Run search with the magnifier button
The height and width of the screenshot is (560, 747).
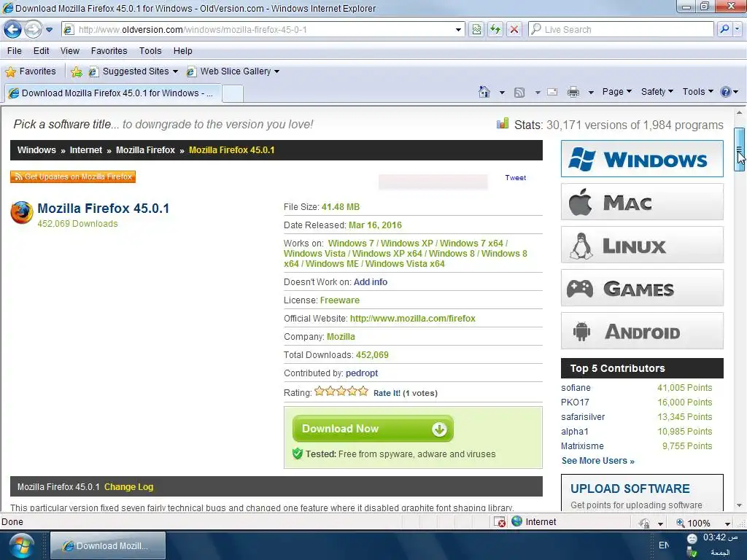point(724,29)
